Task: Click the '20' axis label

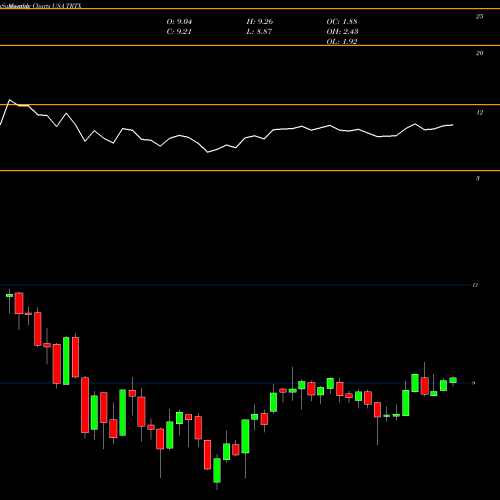Action: tap(479, 53)
